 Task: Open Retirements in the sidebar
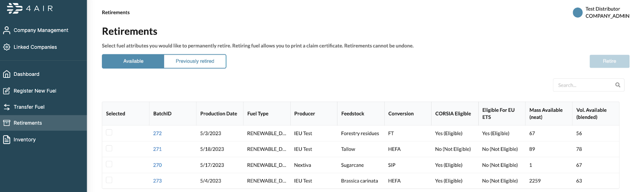28,123
